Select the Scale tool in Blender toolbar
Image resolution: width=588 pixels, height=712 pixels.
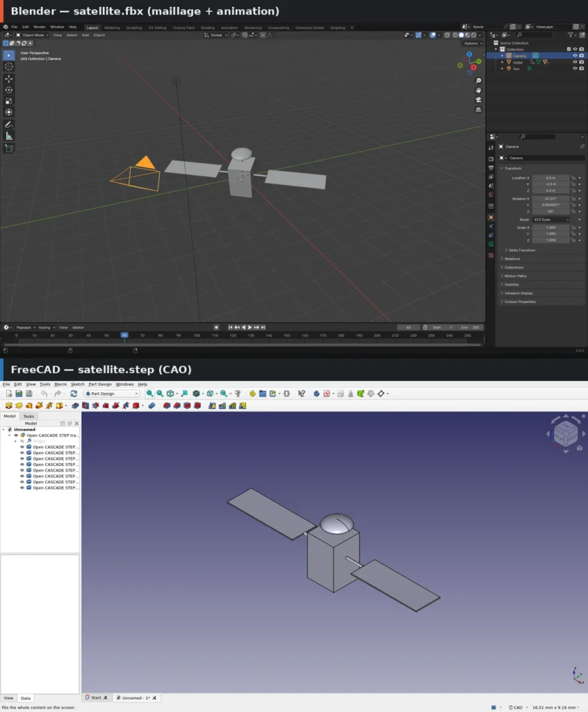click(x=8, y=102)
